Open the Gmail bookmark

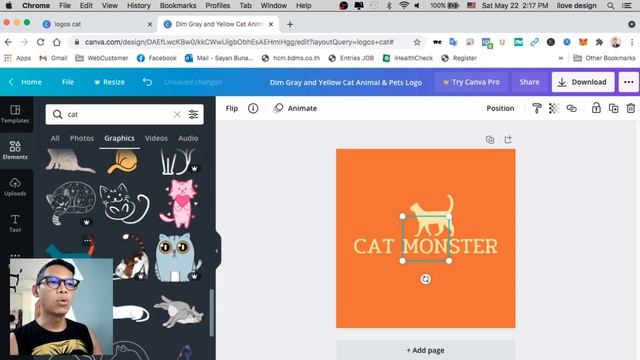53,58
